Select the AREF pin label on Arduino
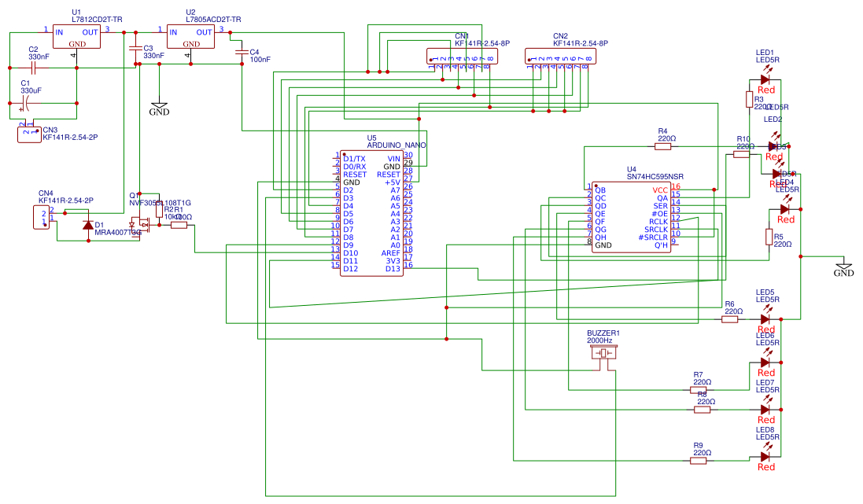Viewport: 863px width, 504px height. [x=391, y=253]
